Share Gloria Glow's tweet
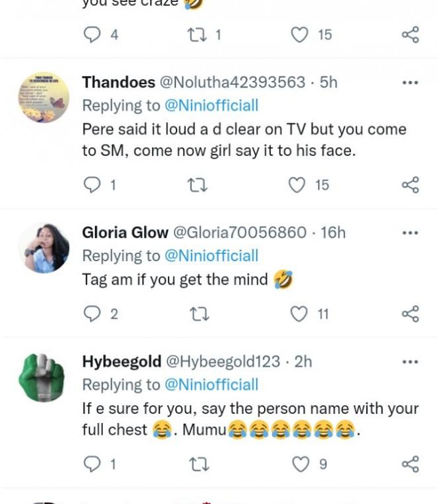Screen dimensions: 438x504 pos(411,314)
